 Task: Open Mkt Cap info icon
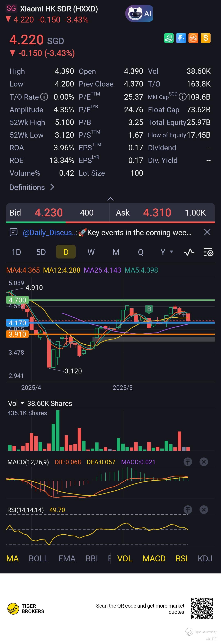point(183,97)
